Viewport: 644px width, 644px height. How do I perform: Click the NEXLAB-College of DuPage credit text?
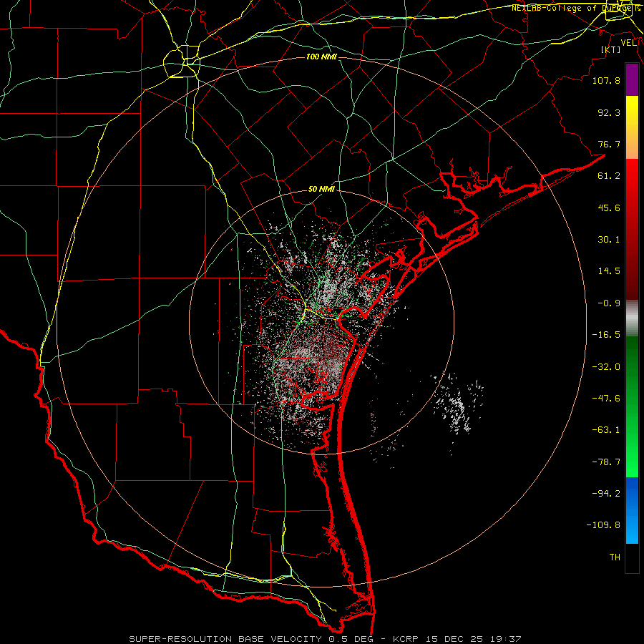576,8
